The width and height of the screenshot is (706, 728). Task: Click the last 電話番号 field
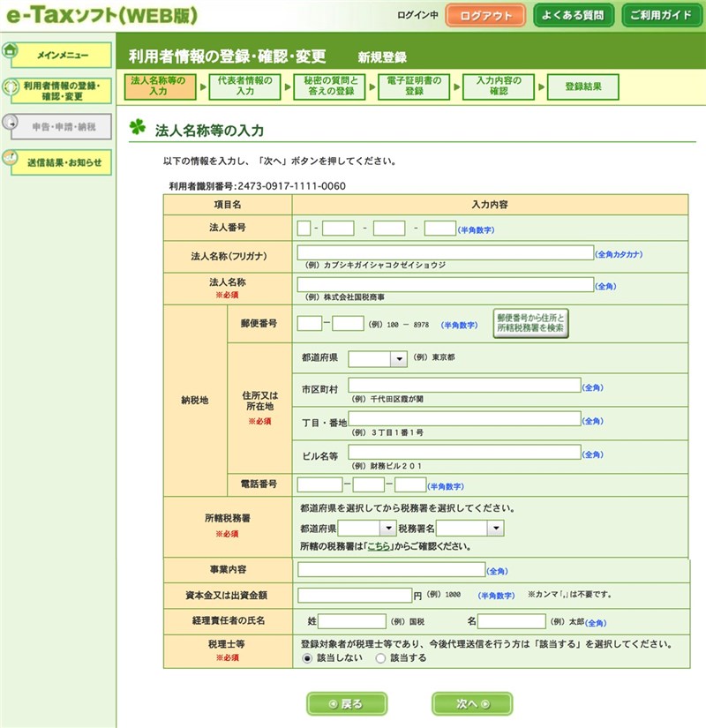click(x=410, y=484)
